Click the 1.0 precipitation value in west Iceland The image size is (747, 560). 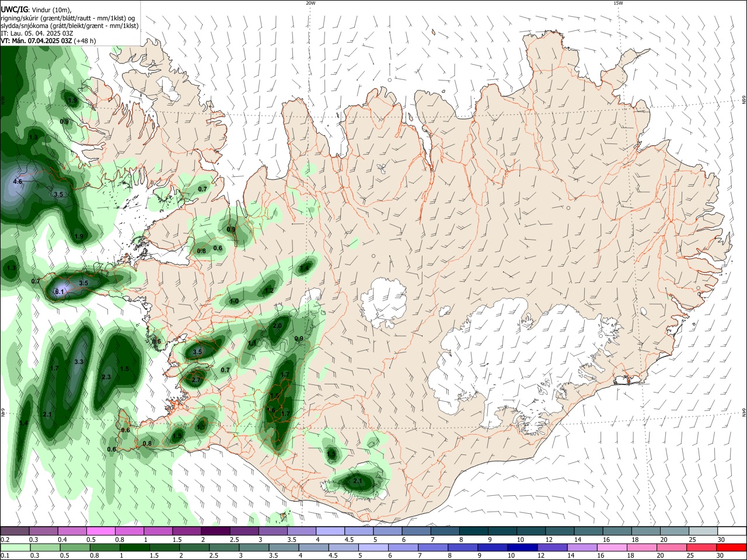point(234,302)
